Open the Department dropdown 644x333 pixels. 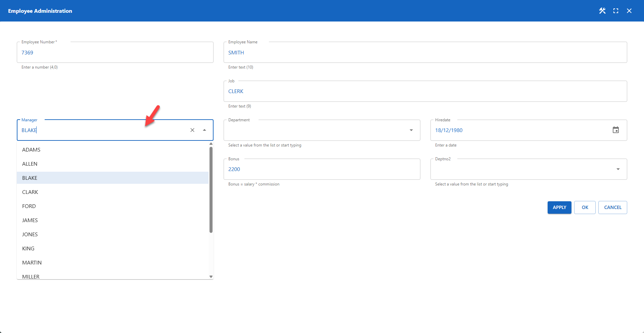click(411, 130)
